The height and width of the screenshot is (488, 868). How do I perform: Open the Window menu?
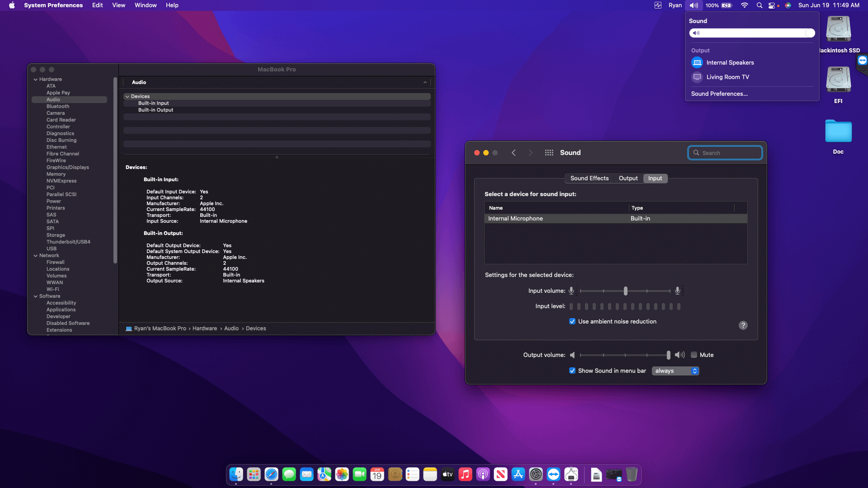click(x=146, y=5)
